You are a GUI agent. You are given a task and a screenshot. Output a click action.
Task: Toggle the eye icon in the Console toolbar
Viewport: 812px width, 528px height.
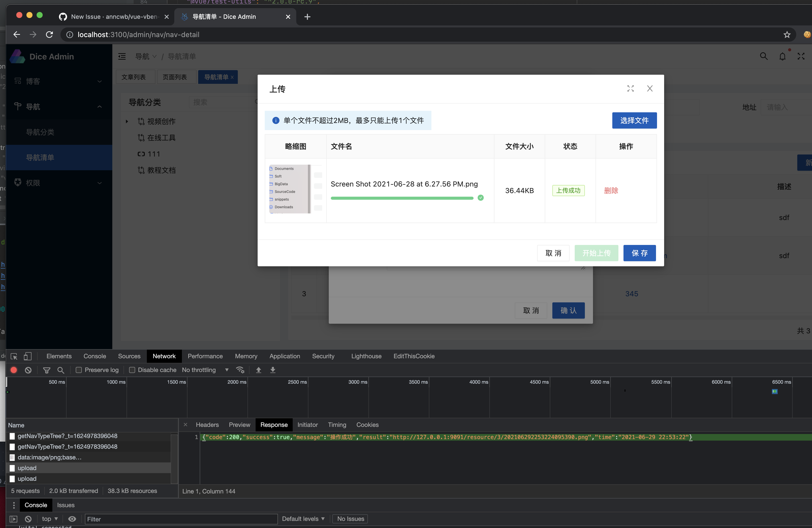[72, 518]
